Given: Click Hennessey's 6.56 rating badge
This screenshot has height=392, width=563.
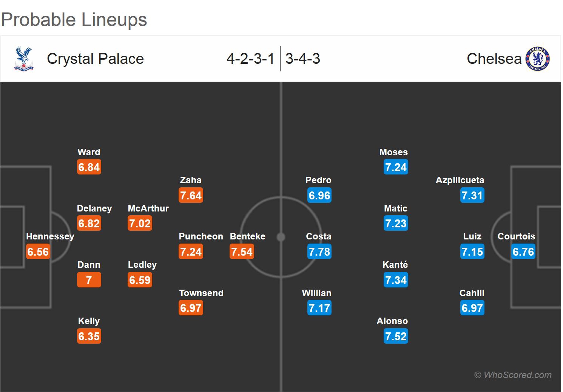Looking at the screenshot, I should click(38, 252).
